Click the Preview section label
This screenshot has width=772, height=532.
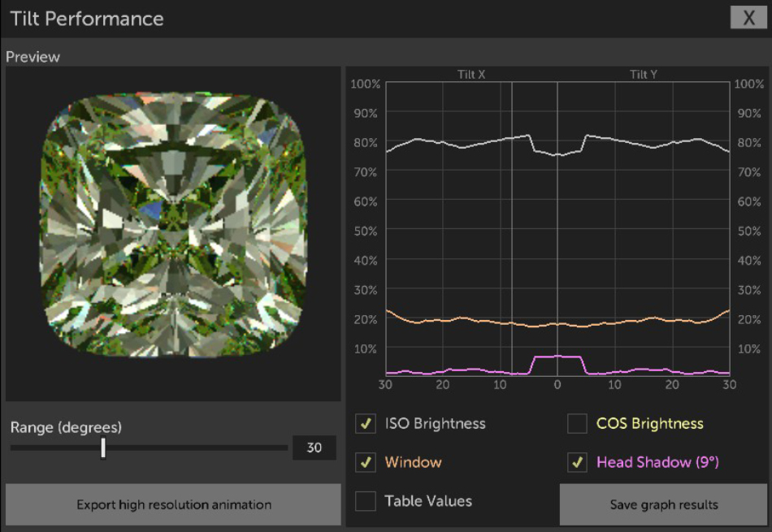[x=33, y=57]
